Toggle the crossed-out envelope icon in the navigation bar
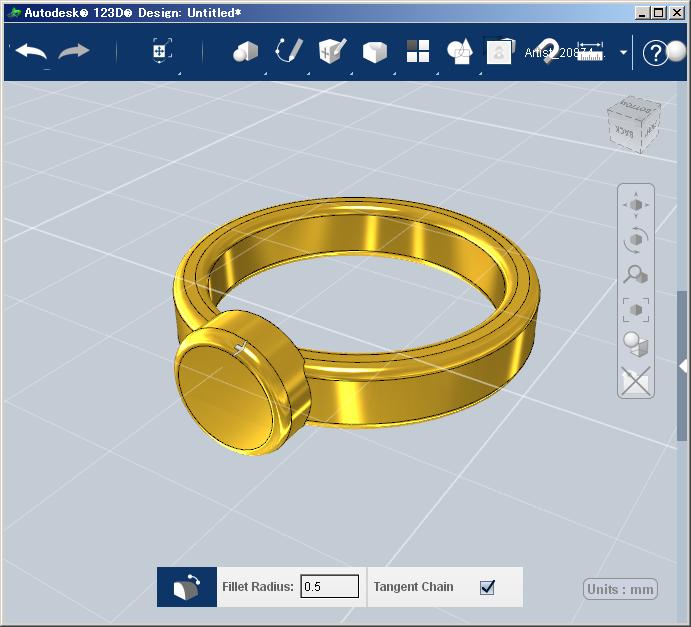Screen dimensions: 691x627 (636, 382)
